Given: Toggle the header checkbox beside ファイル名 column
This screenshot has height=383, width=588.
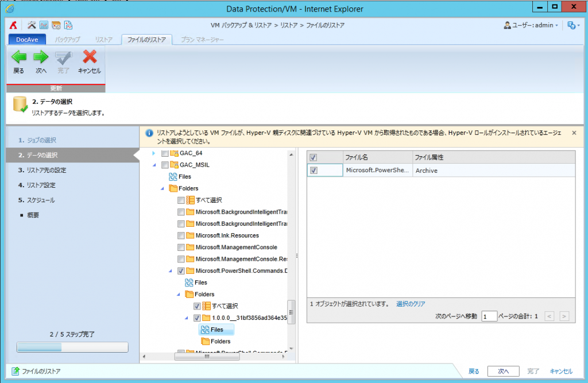Looking at the screenshot, I should (313, 157).
